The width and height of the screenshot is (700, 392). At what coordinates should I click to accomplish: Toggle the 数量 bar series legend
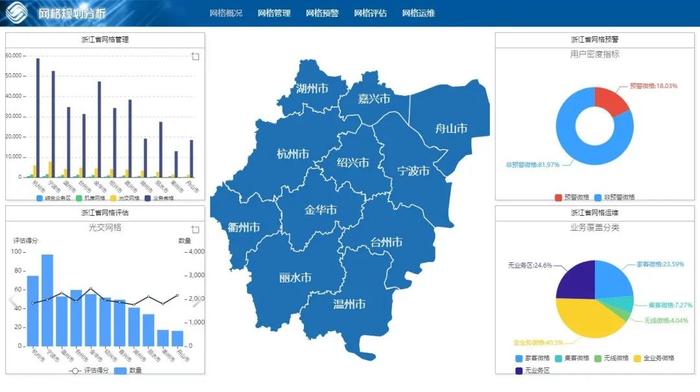[128, 371]
